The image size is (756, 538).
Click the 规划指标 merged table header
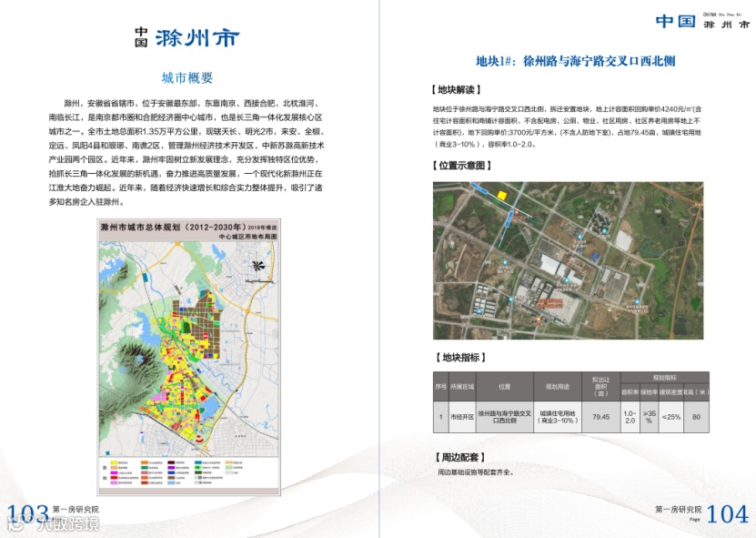click(664, 378)
